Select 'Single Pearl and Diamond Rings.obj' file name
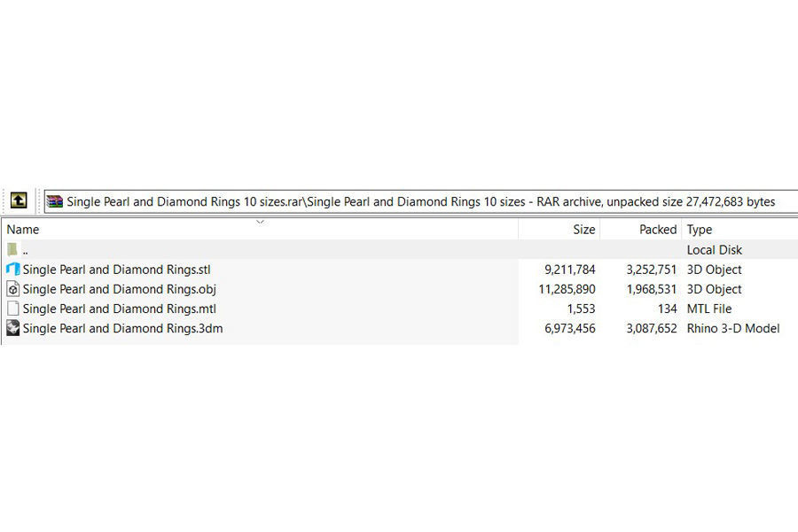 (119, 289)
